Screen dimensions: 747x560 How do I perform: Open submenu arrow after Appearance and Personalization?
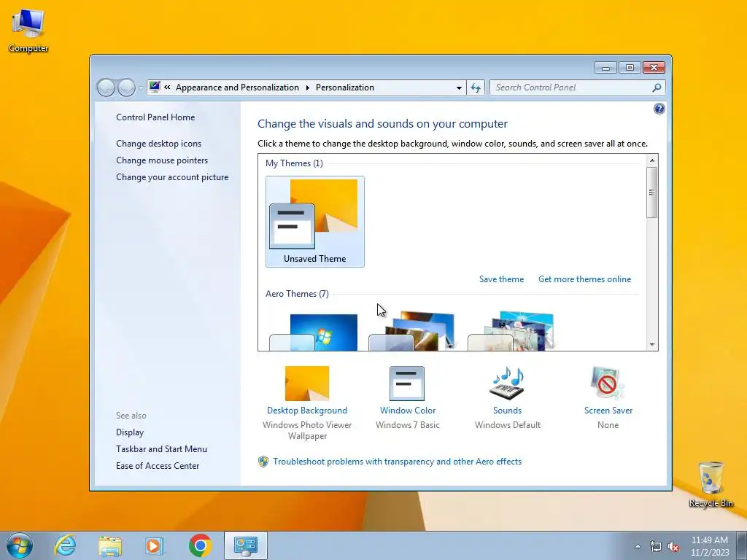[x=307, y=87]
